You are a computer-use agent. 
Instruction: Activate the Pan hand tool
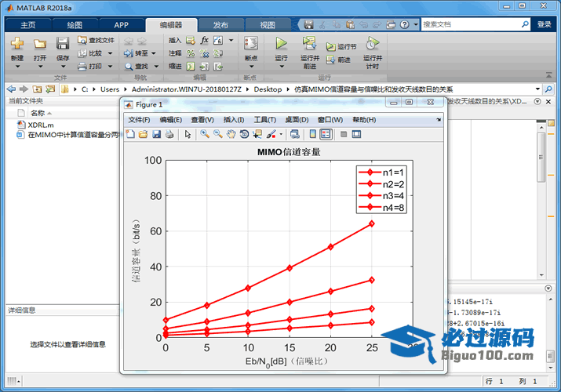(231, 134)
